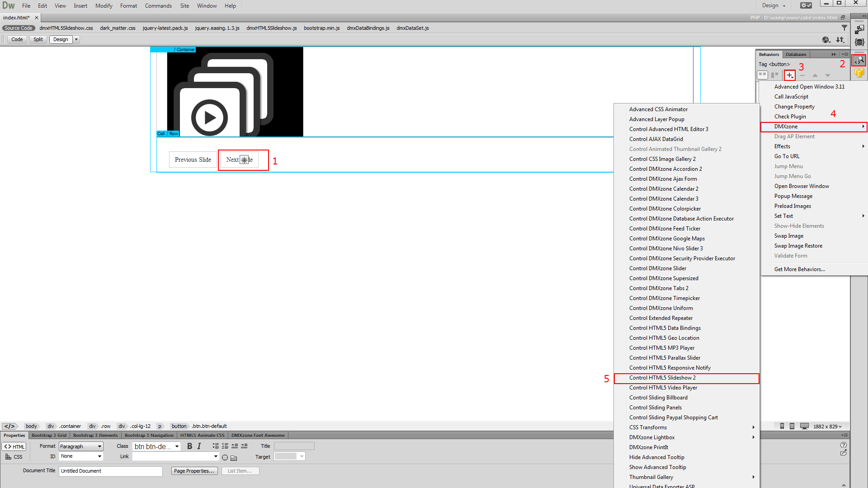This screenshot has height=488, width=868.
Task: Open the Commands menu
Action: (158, 6)
